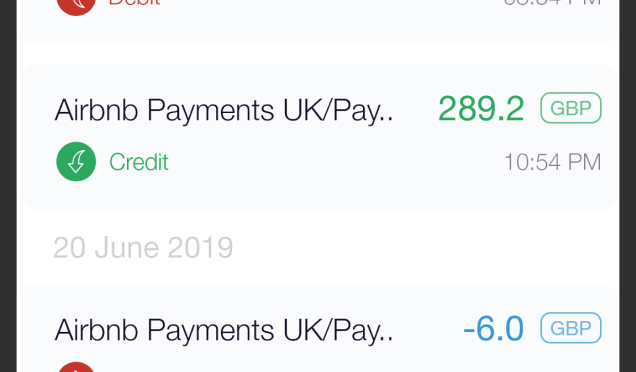Image resolution: width=636 pixels, height=372 pixels.
Task: Select the 20 June 2019 date header
Action: 143,247
